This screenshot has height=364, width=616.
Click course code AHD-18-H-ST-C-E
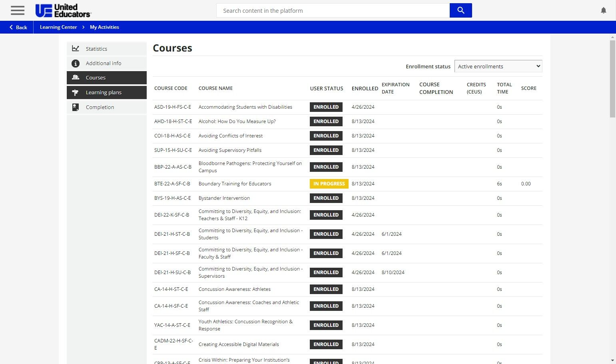(x=173, y=121)
